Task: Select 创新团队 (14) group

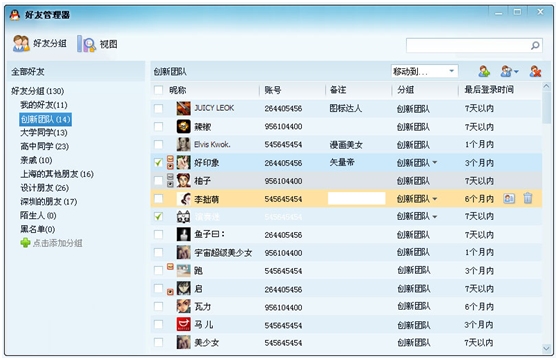Action: [46, 119]
